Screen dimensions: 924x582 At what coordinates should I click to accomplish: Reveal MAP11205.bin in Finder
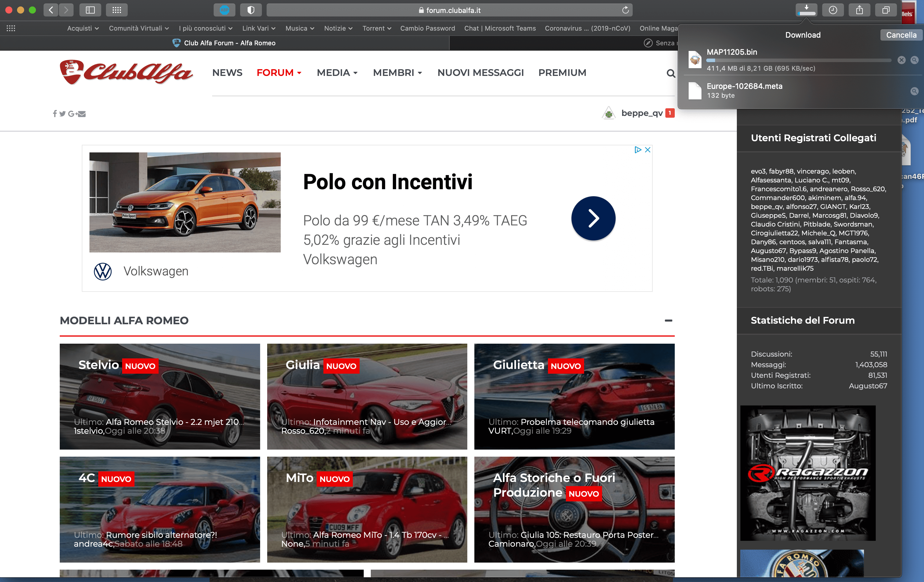pyautogui.click(x=914, y=60)
